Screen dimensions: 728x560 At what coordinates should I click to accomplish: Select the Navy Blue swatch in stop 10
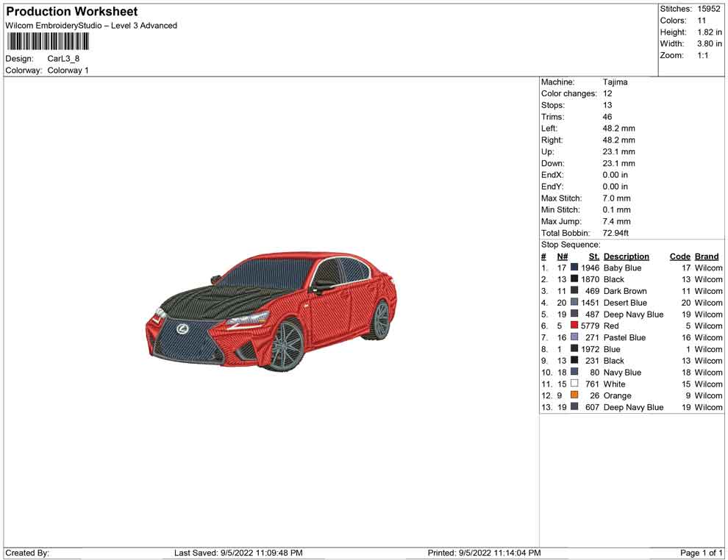click(x=574, y=373)
